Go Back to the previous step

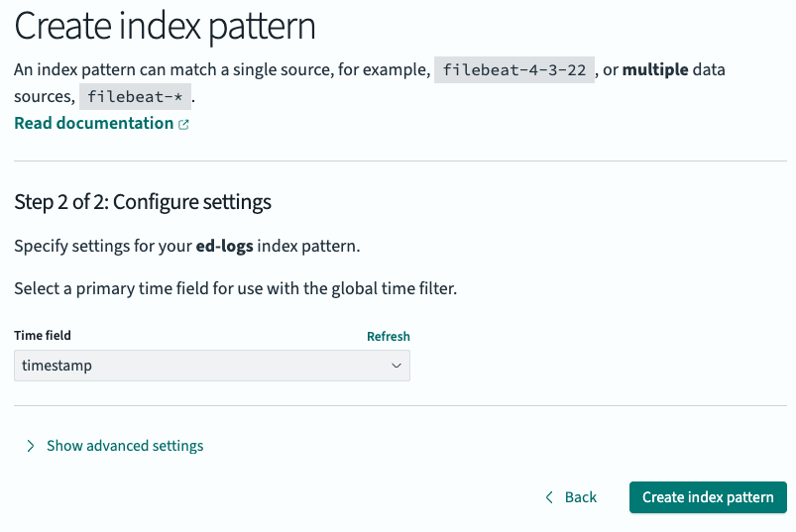(x=580, y=497)
